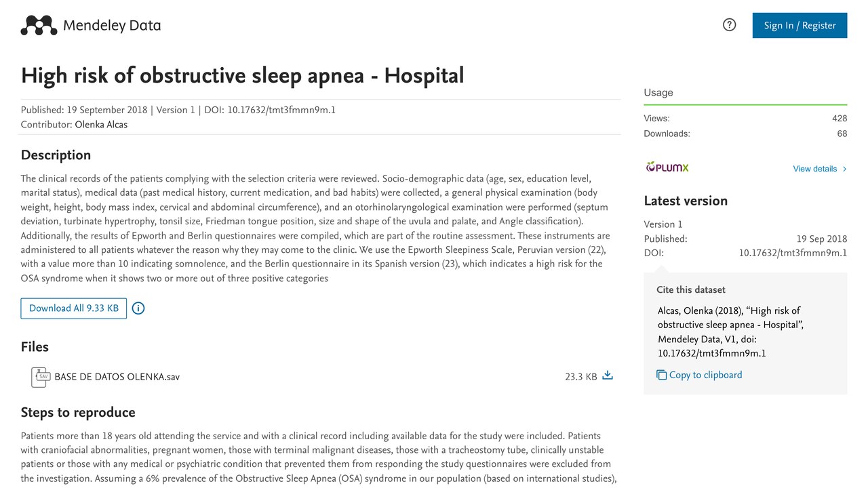Image resolution: width=868 pixels, height=488 pixels.
Task: Click the dataset DOI in Latest version
Action: point(793,253)
